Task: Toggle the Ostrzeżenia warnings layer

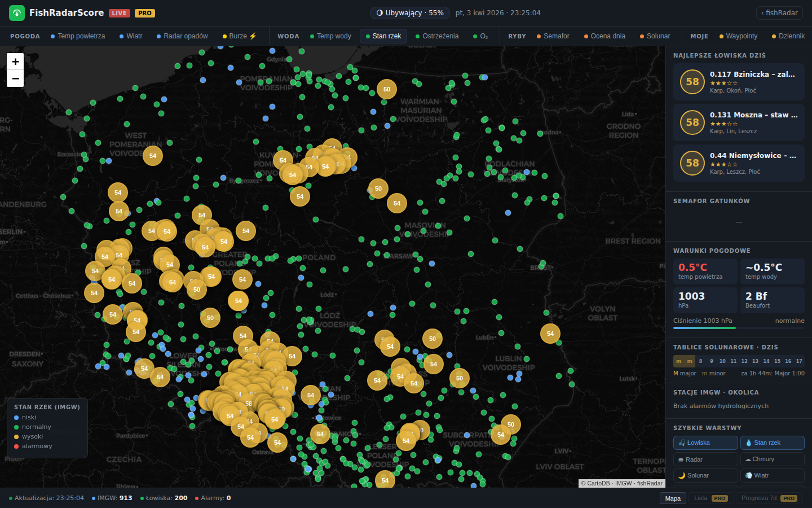Action: (442, 36)
